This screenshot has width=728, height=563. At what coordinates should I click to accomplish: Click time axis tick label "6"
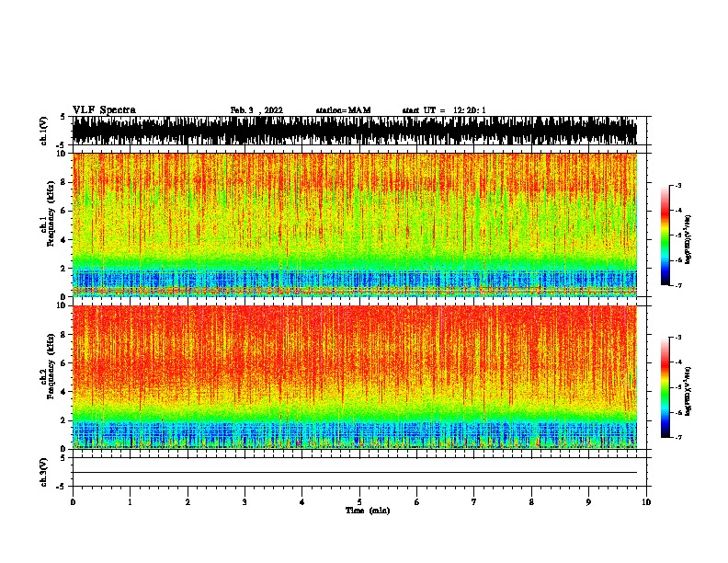pyautogui.click(x=417, y=502)
